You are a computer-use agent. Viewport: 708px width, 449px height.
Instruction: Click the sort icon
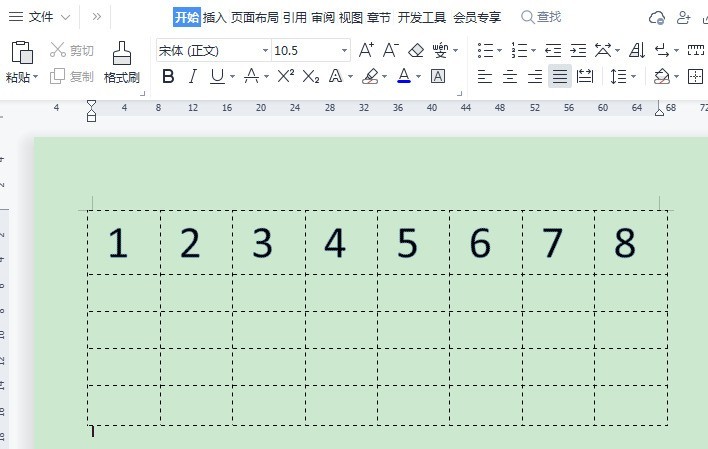coord(637,50)
